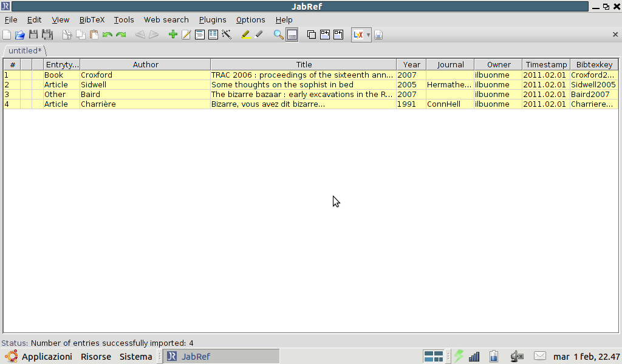Open the Plugins menu
This screenshot has height=364, width=622.
(x=213, y=20)
